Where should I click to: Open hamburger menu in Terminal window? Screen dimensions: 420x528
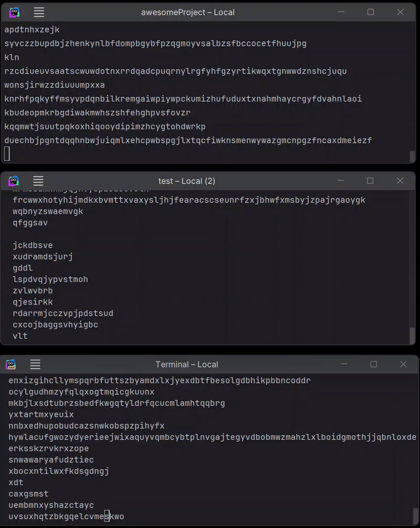click(x=35, y=364)
